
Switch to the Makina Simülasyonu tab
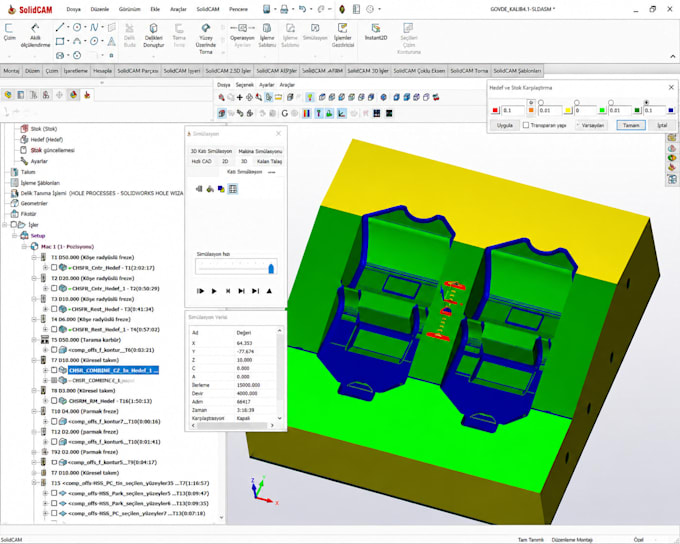pos(260,151)
